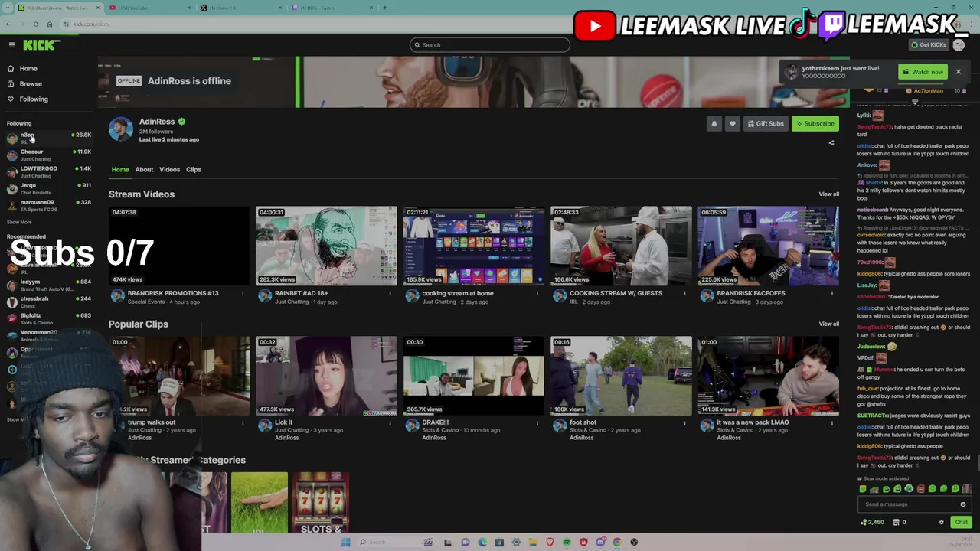Select the Videos tab

(170, 170)
